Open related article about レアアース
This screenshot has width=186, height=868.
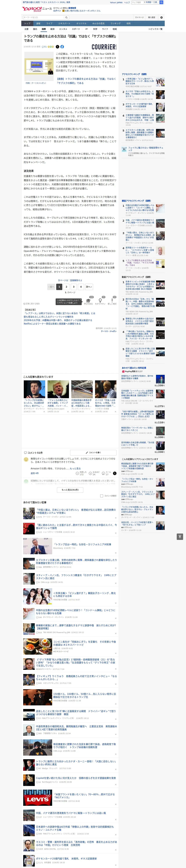pyautogui.click(x=59, y=313)
